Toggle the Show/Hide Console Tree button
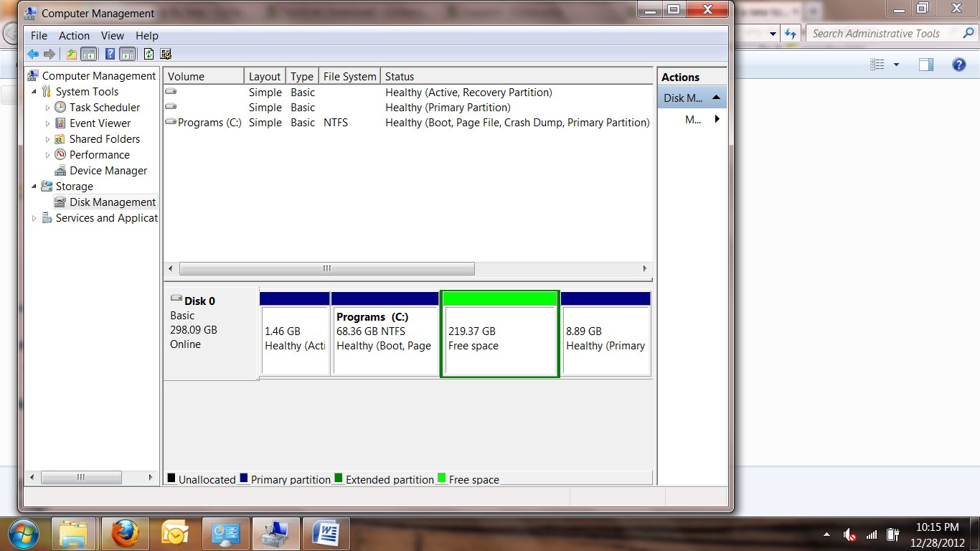 coord(89,54)
